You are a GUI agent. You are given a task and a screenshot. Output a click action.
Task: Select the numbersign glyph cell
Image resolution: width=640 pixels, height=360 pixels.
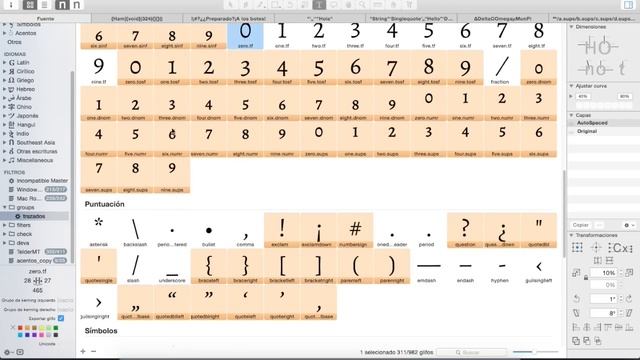coord(355,230)
